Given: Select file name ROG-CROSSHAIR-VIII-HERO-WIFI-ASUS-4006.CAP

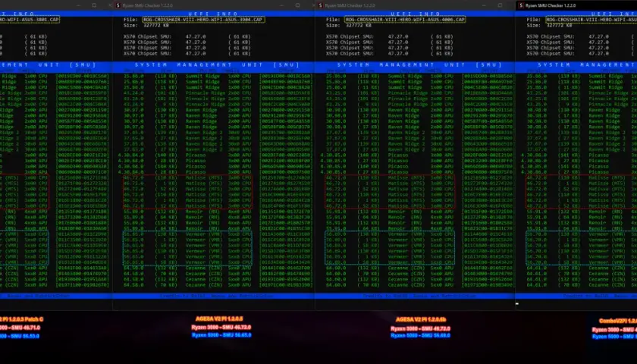Looking at the screenshot, I should (x=405, y=20).
